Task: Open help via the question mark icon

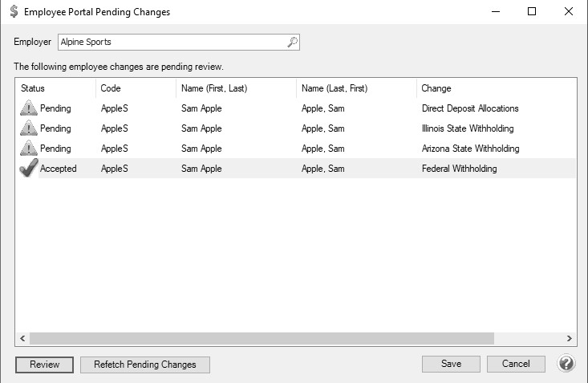Action: [x=566, y=364]
